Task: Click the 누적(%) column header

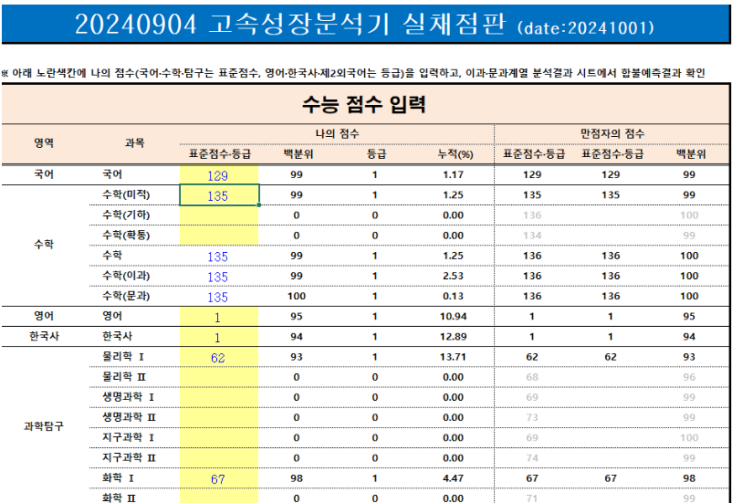Action: (455, 154)
